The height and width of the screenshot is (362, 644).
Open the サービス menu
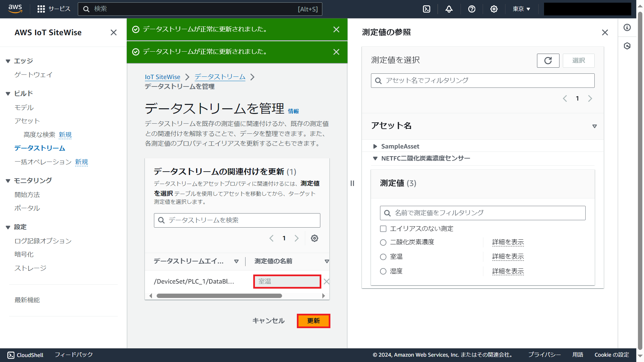coord(54,9)
